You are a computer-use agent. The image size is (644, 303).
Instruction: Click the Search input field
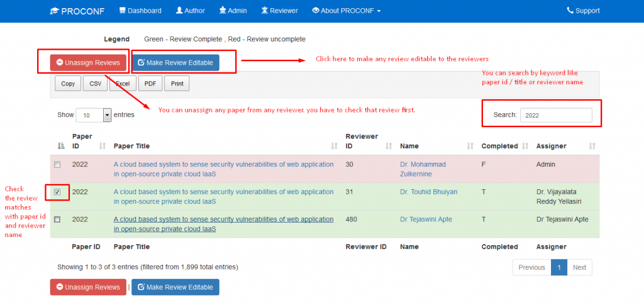click(x=555, y=115)
